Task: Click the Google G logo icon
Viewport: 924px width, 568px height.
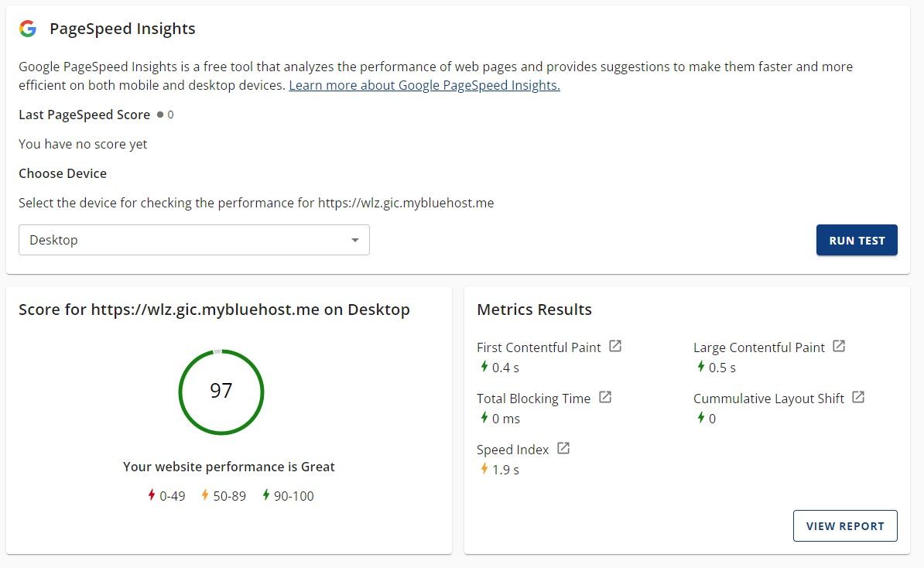Action: (x=28, y=29)
